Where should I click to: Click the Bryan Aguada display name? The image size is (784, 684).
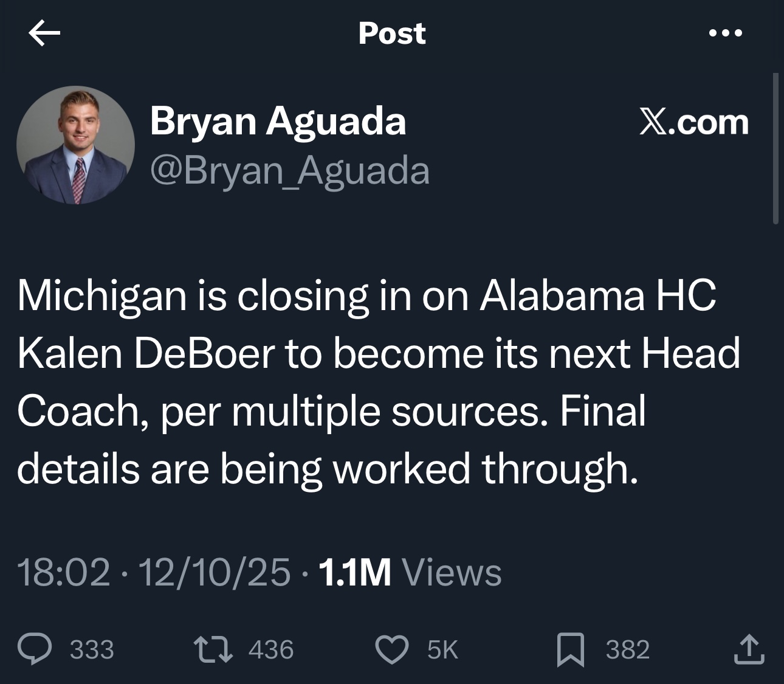[x=278, y=121]
